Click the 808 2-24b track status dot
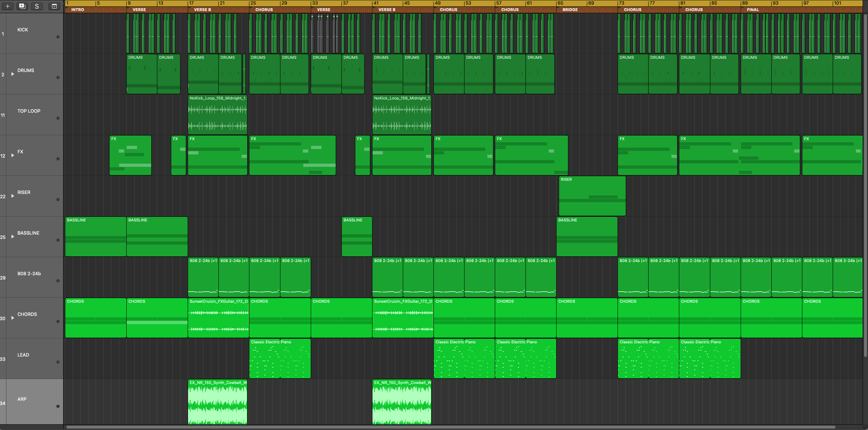868x430 pixels. pyautogui.click(x=58, y=281)
